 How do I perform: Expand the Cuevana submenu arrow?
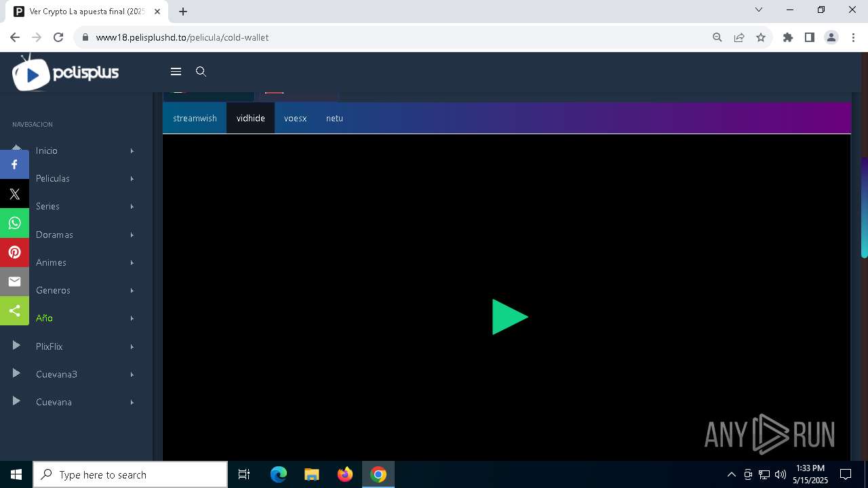tap(132, 402)
